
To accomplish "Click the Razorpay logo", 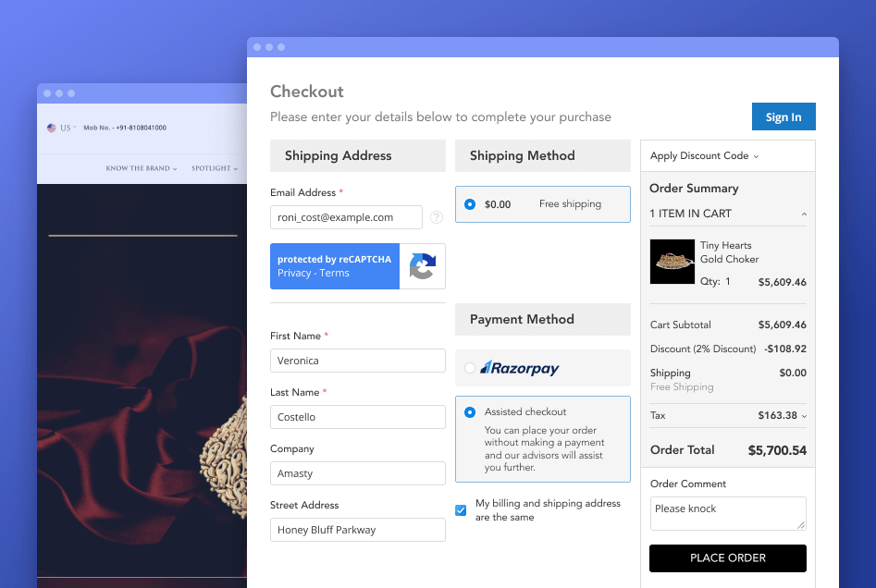I will [x=520, y=368].
